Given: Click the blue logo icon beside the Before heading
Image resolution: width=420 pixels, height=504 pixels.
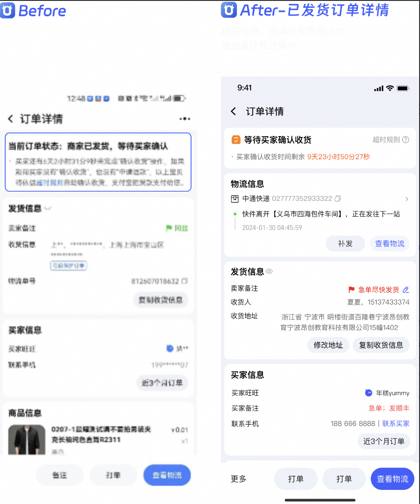Looking at the screenshot, I should (7, 10).
